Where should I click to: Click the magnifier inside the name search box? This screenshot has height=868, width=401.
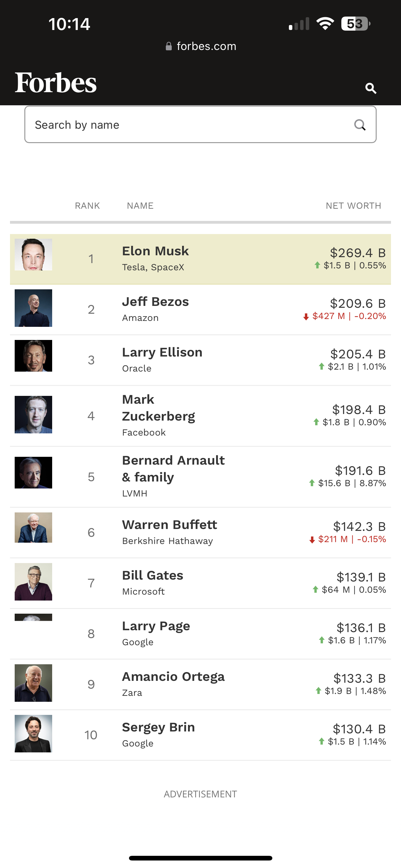pos(359,125)
